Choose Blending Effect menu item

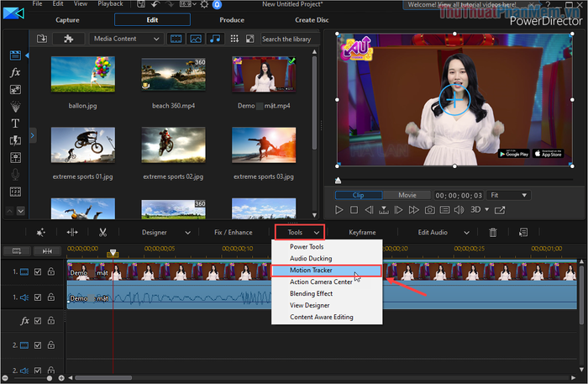(x=326, y=293)
